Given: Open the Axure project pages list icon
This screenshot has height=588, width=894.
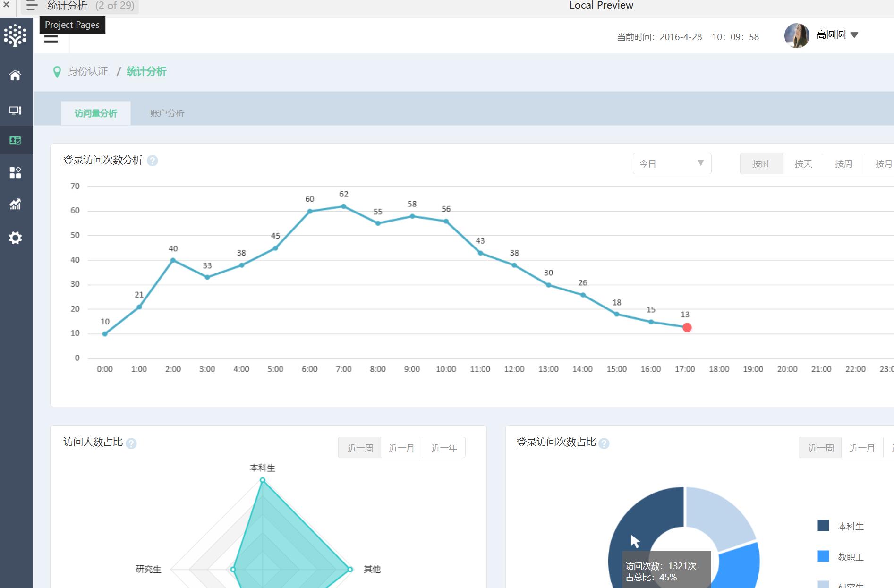Looking at the screenshot, I should pos(32,6).
